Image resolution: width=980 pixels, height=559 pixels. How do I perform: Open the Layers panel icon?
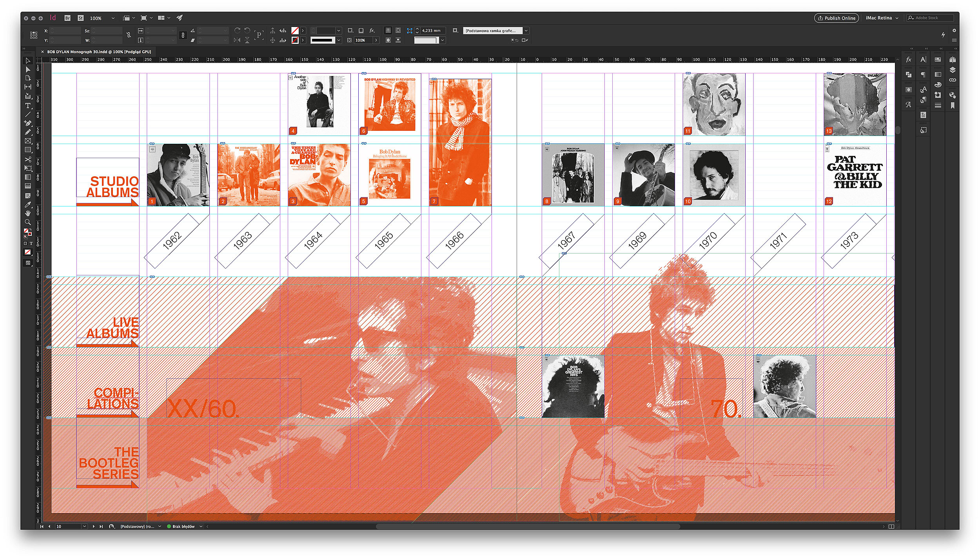coord(953,70)
